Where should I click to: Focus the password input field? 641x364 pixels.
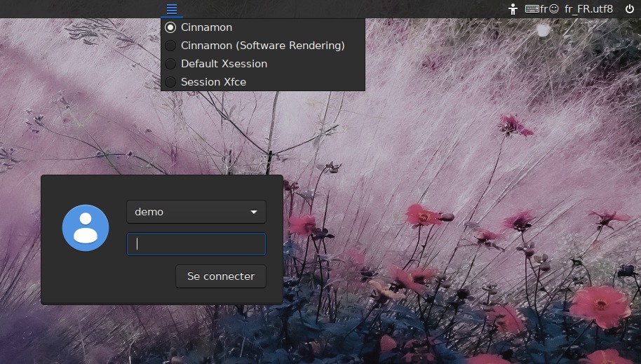(196, 244)
